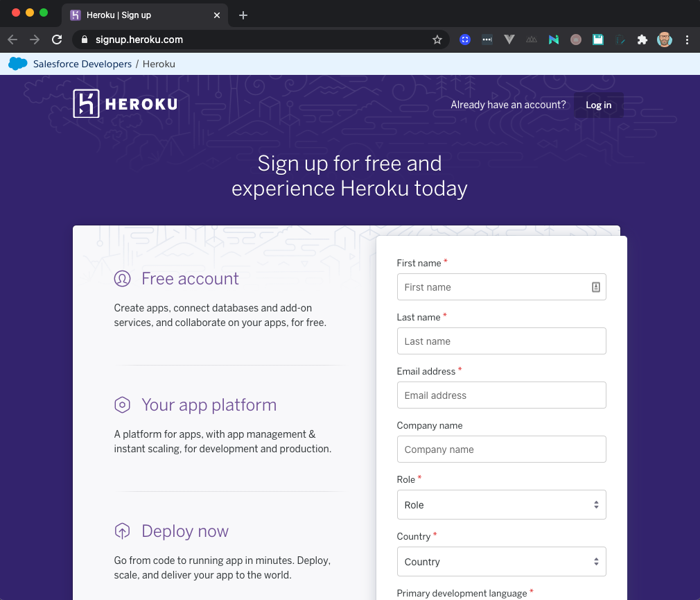
Task: Open the Chrome three-dot menu
Action: coord(688,40)
